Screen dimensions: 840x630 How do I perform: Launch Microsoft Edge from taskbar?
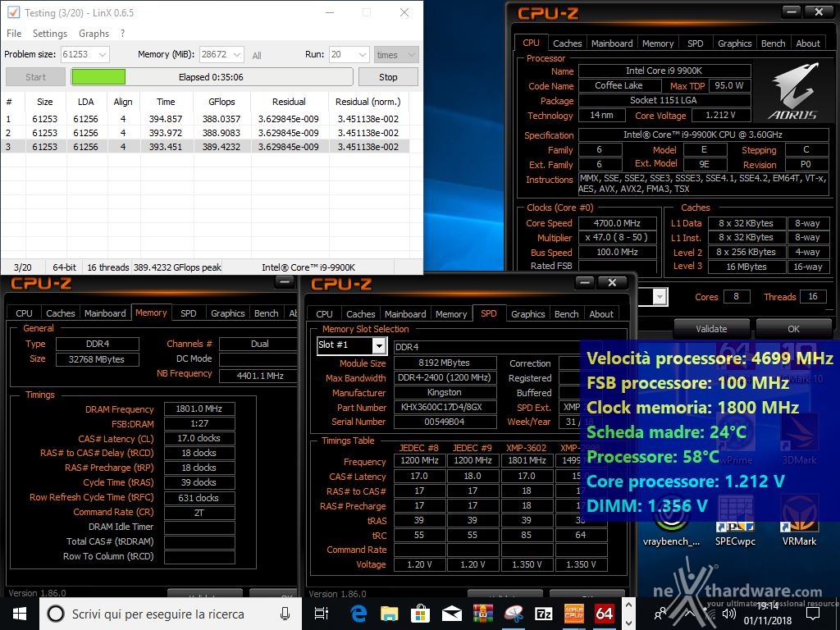pos(358,614)
